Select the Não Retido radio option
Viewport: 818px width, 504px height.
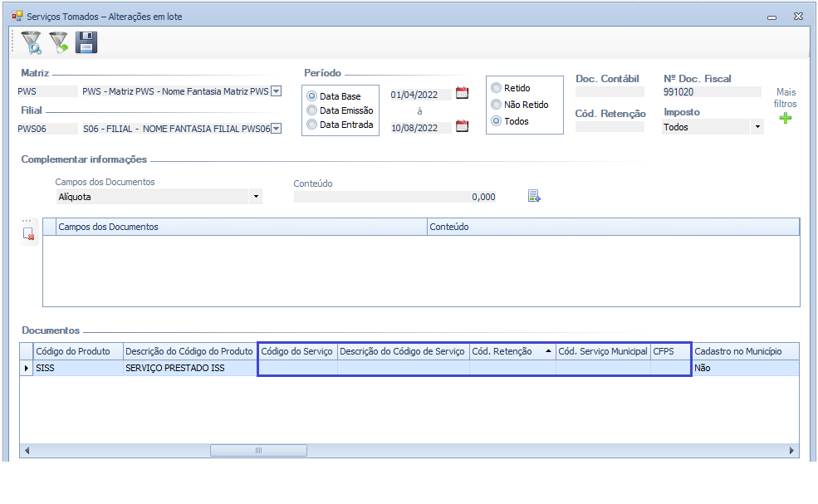point(497,105)
